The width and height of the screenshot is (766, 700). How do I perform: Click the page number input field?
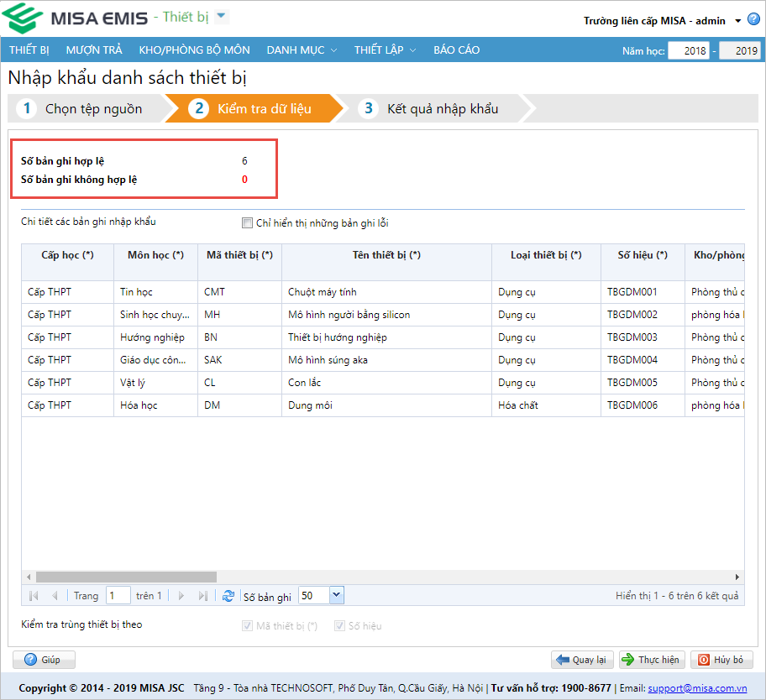(118, 596)
